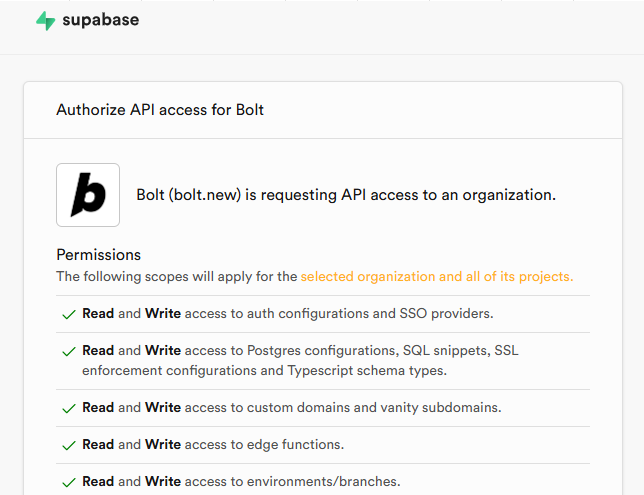Screen dimensions: 644x495
Task: Click the checkmark beside auth configurations permission
Action: point(69,314)
